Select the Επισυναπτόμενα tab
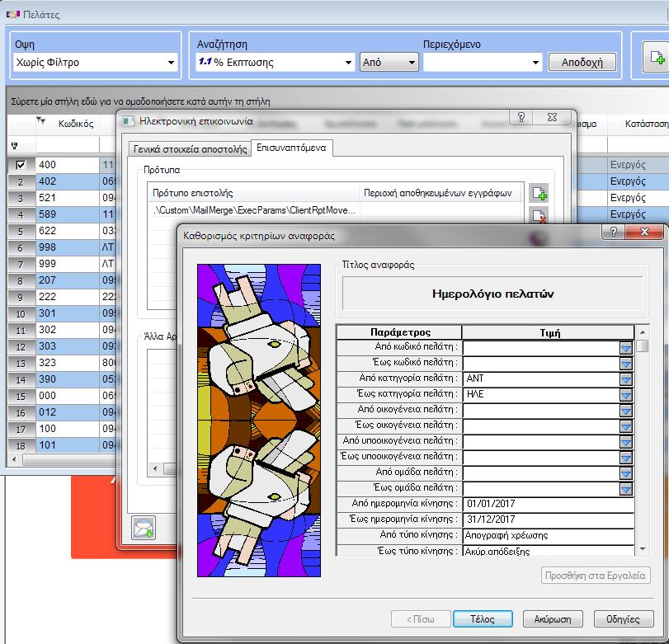This screenshot has height=644, width=669. (291, 148)
